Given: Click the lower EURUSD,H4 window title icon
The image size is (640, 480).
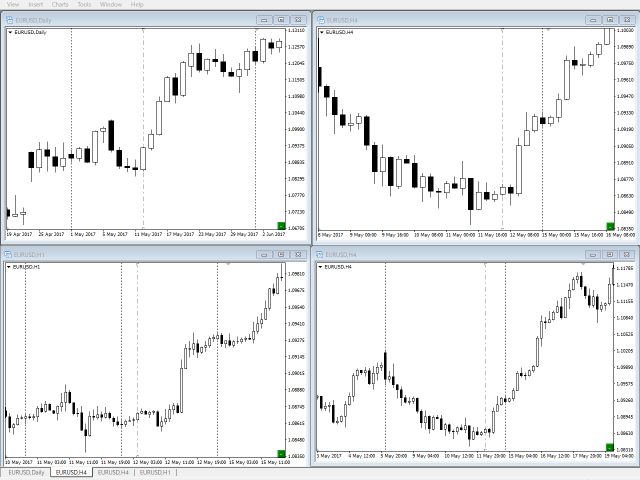Looking at the screenshot, I should (x=320, y=255).
